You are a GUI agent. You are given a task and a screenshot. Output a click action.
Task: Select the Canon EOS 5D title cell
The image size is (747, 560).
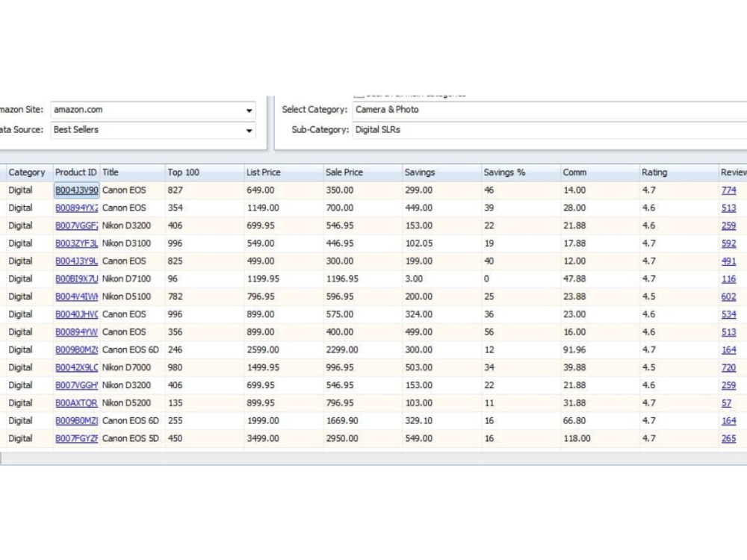pos(132,438)
